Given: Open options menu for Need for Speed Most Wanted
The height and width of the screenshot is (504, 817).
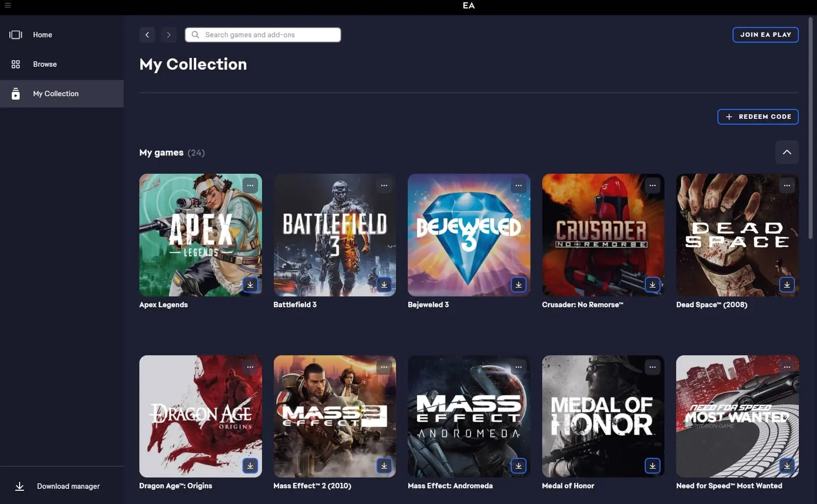Looking at the screenshot, I should click(787, 367).
